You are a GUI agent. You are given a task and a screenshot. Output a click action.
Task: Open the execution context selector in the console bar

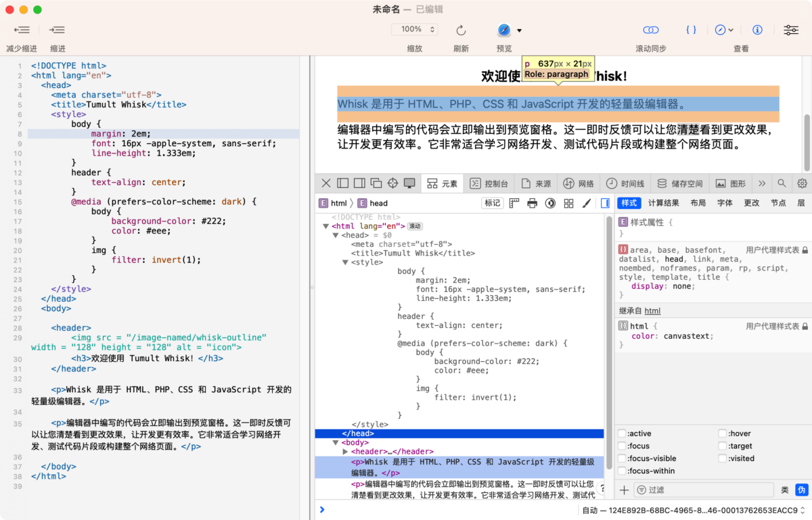(694, 511)
